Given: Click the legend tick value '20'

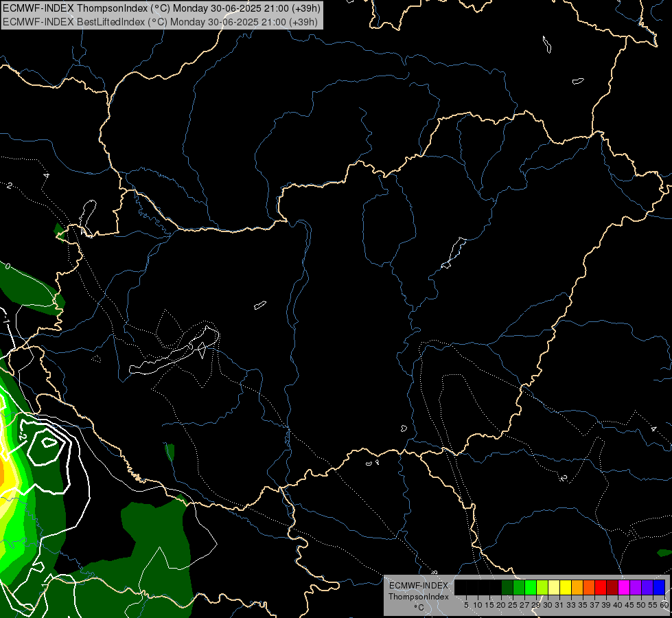Looking at the screenshot, I should [501, 605].
